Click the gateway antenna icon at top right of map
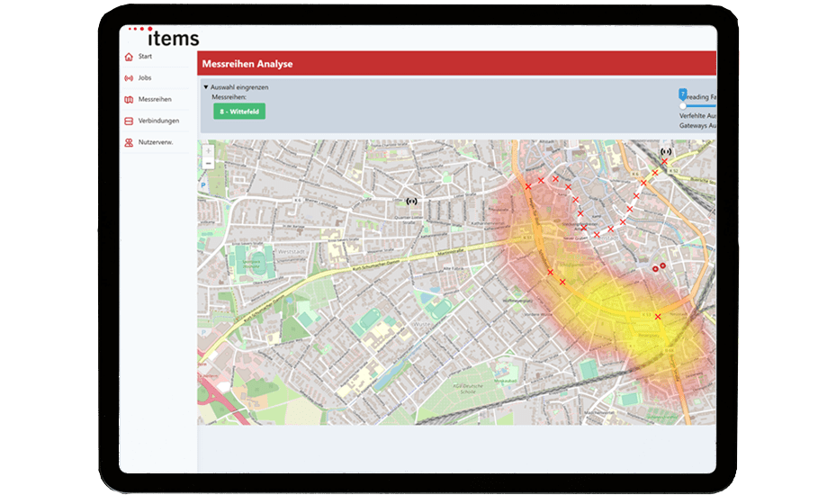The image size is (836, 504). tap(666, 152)
